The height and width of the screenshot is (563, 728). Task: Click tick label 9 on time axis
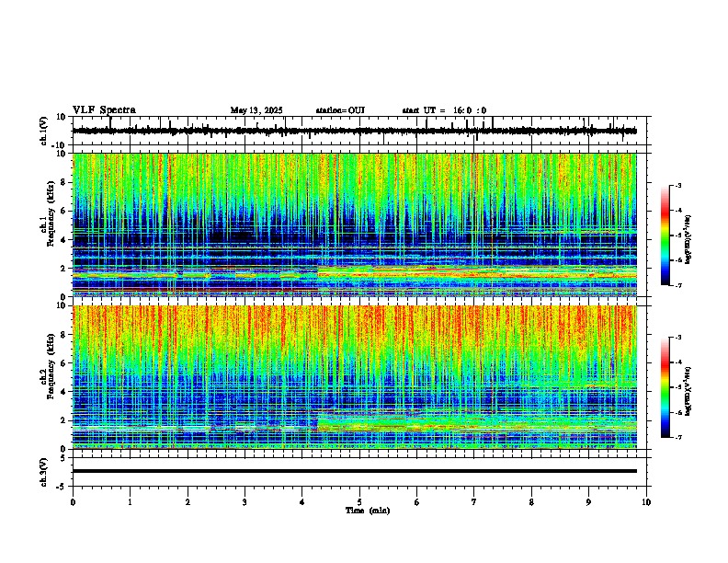(588, 502)
